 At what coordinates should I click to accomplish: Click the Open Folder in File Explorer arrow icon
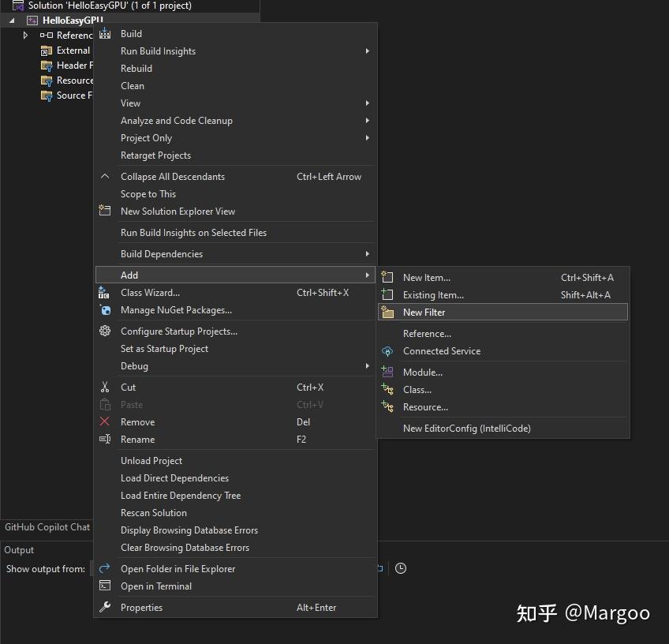(104, 568)
